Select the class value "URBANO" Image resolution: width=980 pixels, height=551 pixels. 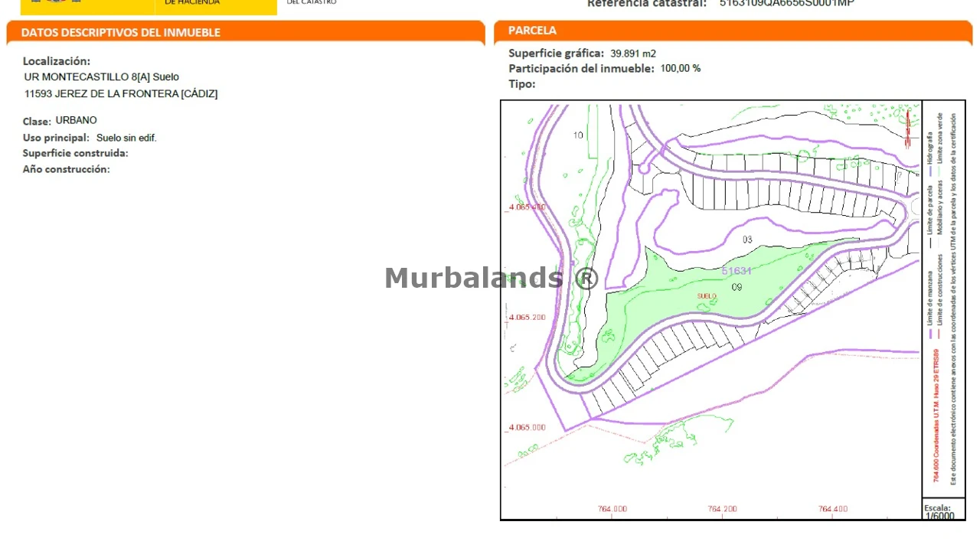[x=77, y=120]
